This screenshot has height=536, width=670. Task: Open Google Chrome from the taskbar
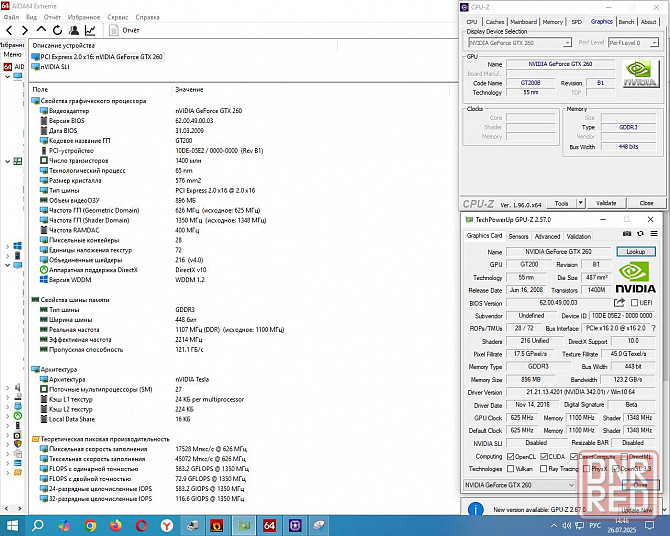point(90,525)
